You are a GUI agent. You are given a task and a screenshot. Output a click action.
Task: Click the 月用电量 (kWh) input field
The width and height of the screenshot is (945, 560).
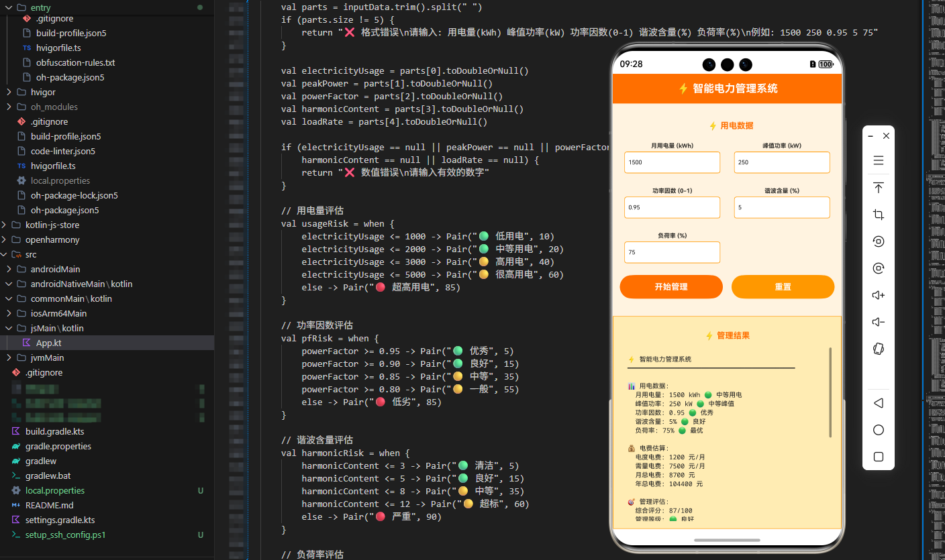point(672,162)
